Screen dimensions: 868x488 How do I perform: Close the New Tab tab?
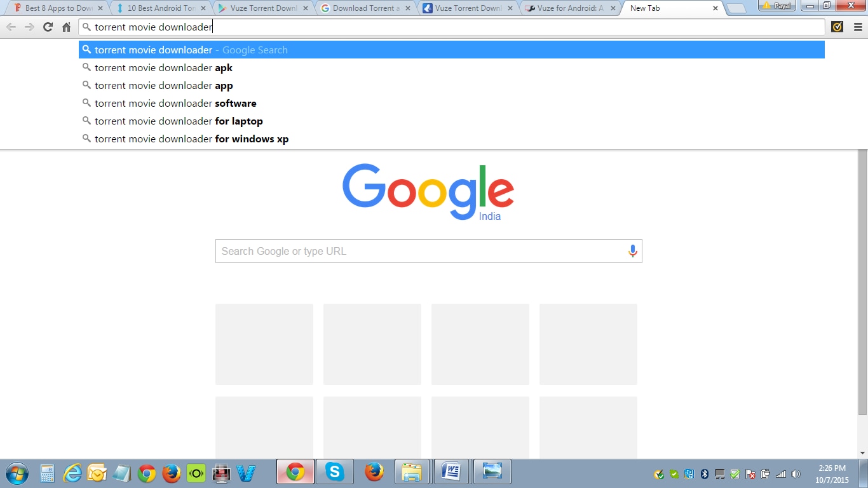pos(715,9)
